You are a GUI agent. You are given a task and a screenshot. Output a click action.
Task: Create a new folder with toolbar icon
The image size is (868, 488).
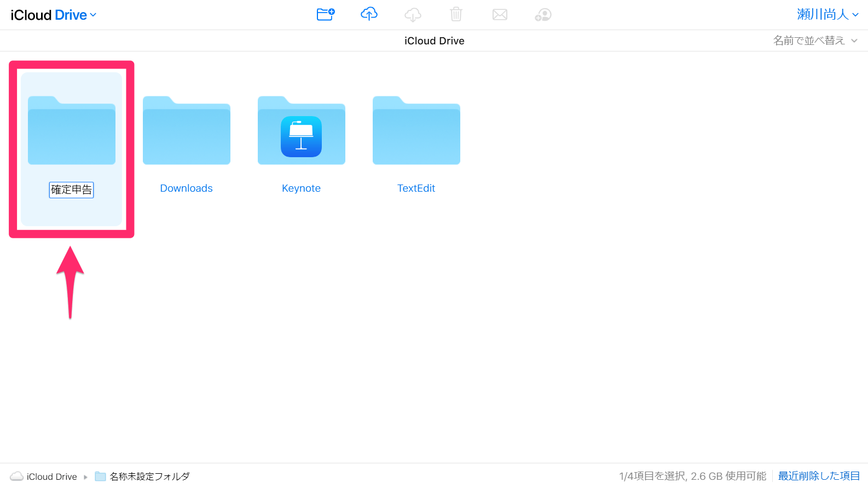coord(326,14)
